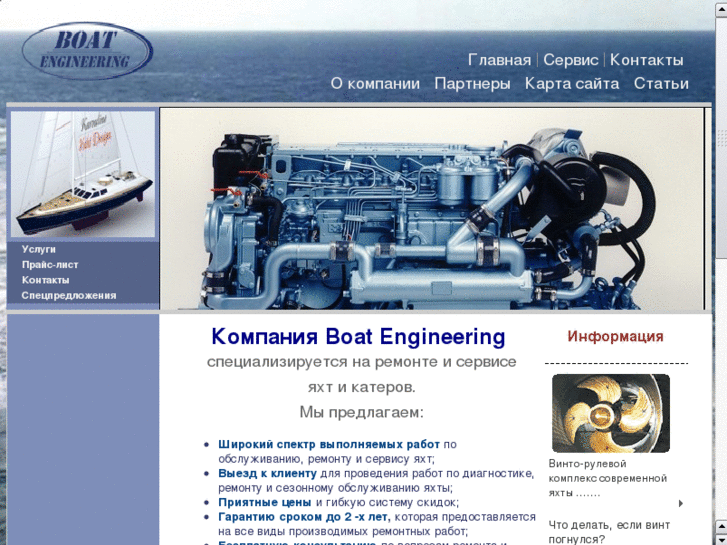This screenshot has width=727, height=545.
Task: Open the Главная navigation link
Action: tap(499, 60)
